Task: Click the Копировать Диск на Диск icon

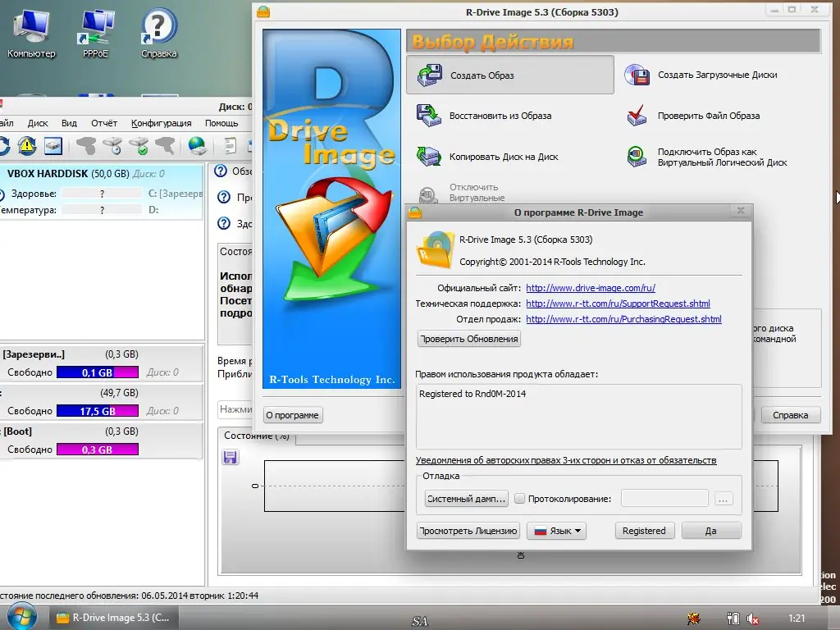Action: coord(429,157)
